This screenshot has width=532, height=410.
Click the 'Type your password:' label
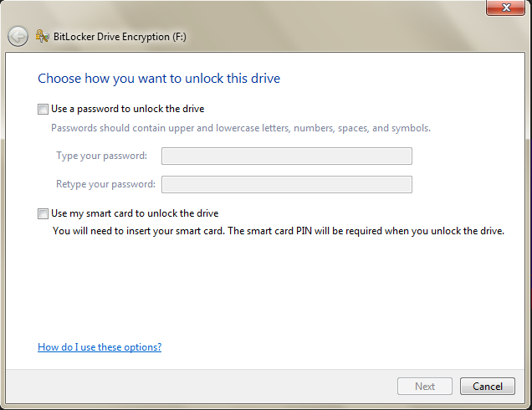click(x=101, y=156)
